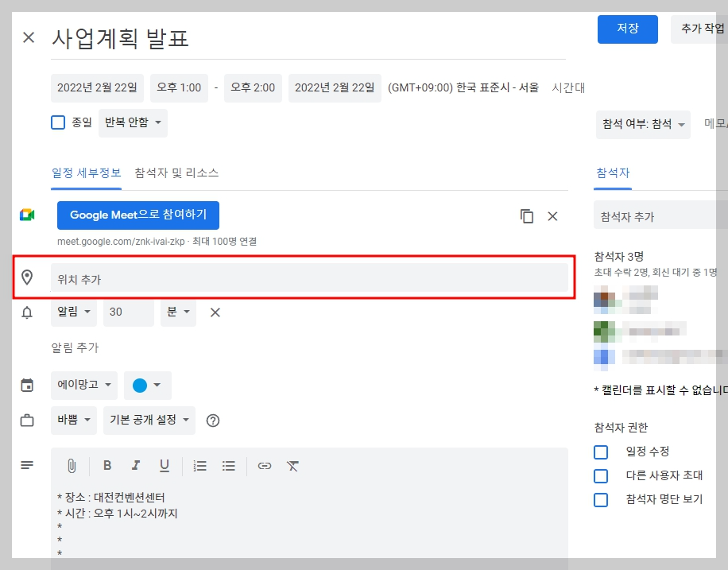The width and height of the screenshot is (728, 570).
Task: Open the event color picker
Action: pyautogui.click(x=148, y=385)
